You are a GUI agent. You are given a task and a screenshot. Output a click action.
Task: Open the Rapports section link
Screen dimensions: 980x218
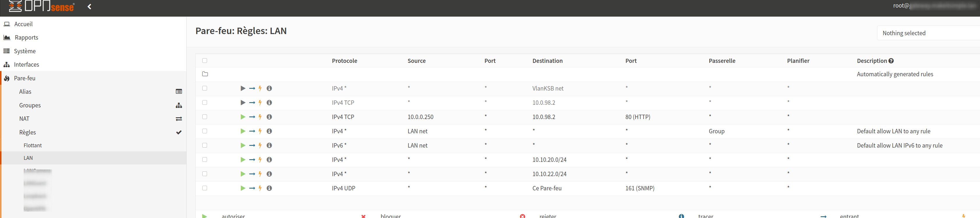coord(26,37)
